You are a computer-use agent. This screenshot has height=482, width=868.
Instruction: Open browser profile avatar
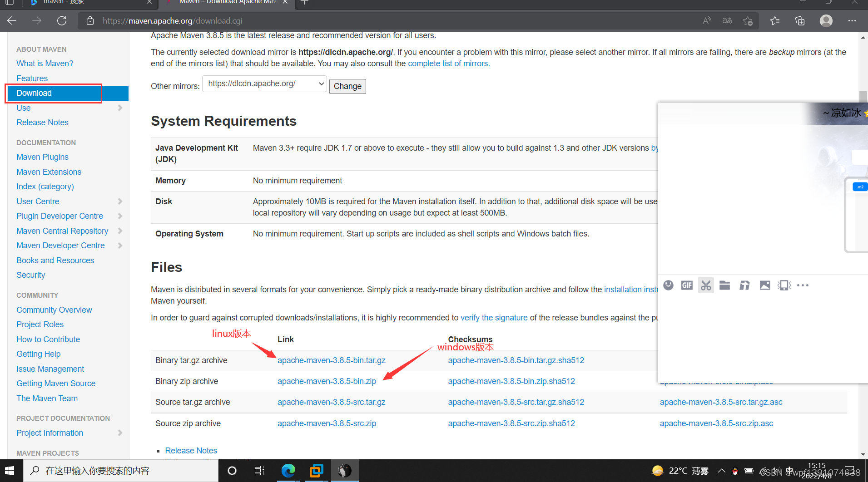click(x=826, y=21)
